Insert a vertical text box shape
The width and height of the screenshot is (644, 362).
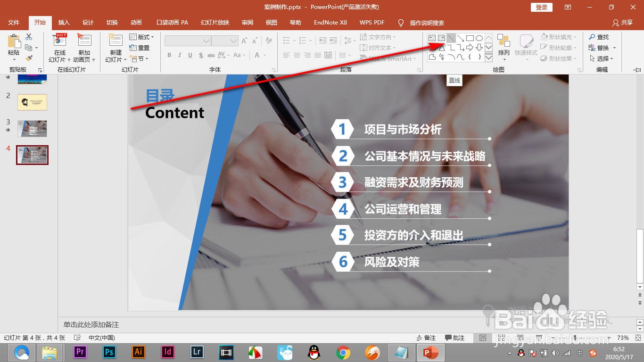(442, 38)
